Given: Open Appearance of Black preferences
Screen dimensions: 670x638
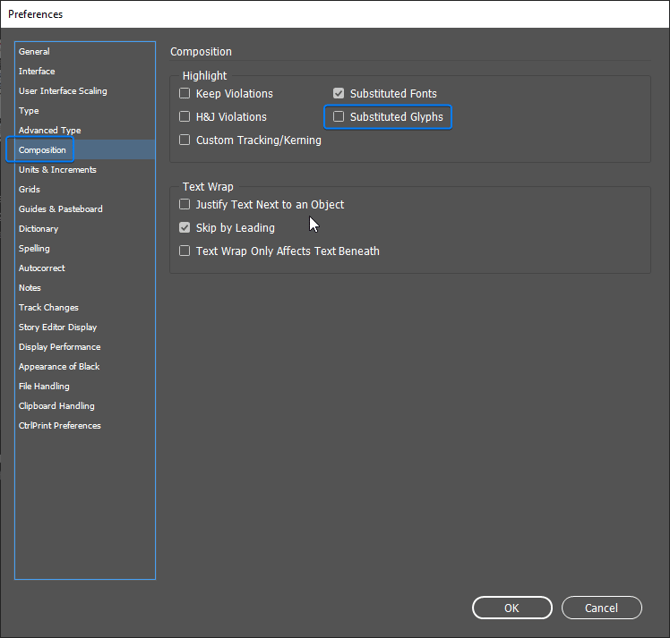Looking at the screenshot, I should [x=59, y=367].
